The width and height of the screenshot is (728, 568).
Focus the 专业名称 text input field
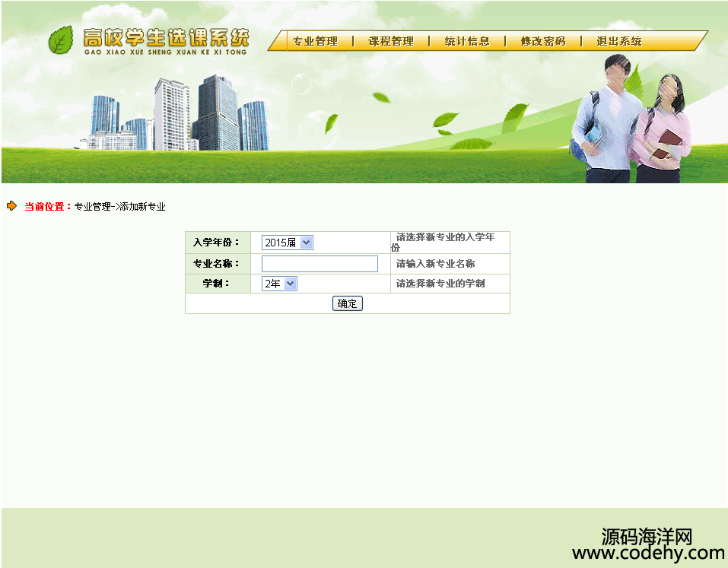pyautogui.click(x=320, y=264)
